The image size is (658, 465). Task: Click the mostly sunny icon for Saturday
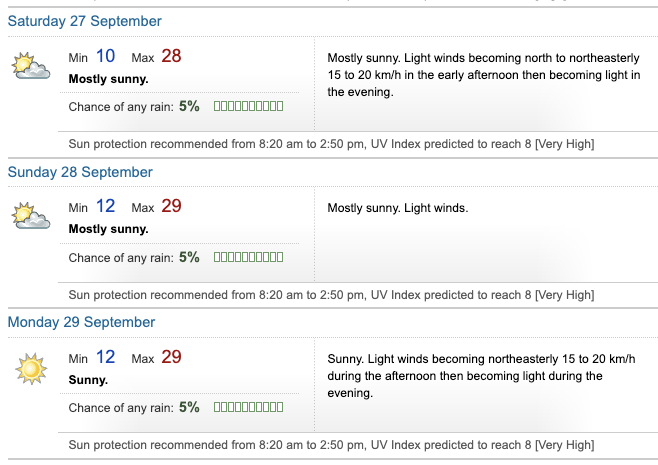(31, 66)
